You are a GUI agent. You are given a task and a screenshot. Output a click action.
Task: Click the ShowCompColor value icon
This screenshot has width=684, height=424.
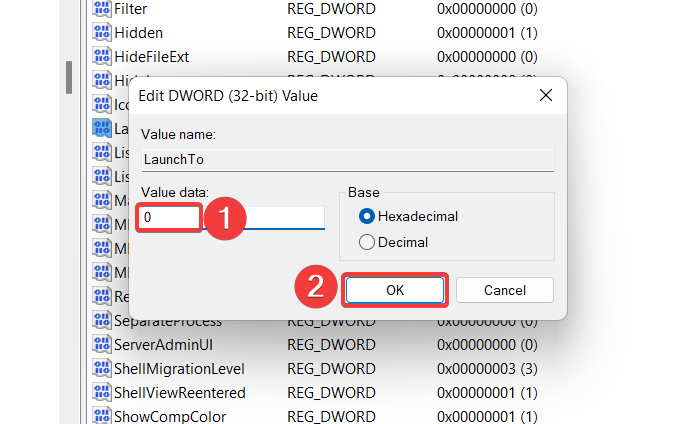pyautogui.click(x=102, y=415)
